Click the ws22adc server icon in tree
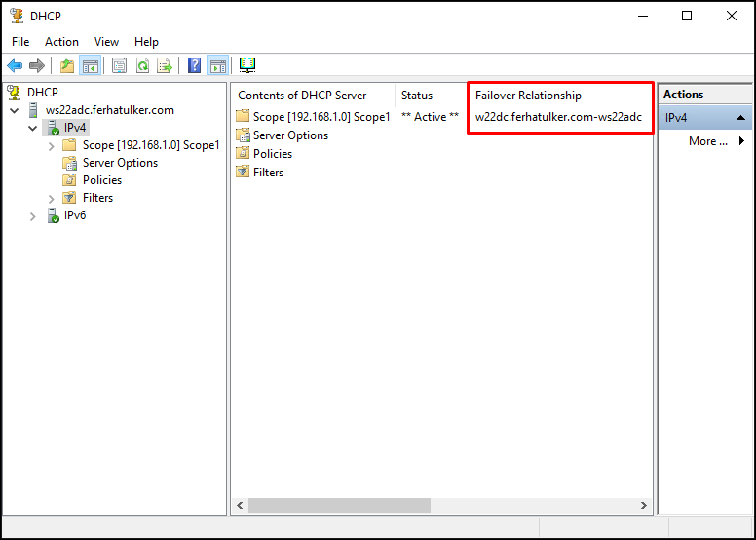This screenshot has width=756, height=540. pos(33,110)
